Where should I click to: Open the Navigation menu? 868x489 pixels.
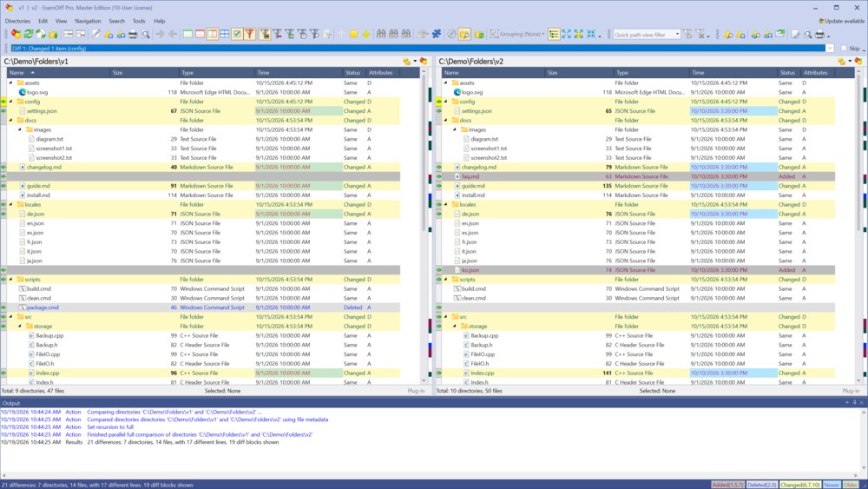[88, 21]
